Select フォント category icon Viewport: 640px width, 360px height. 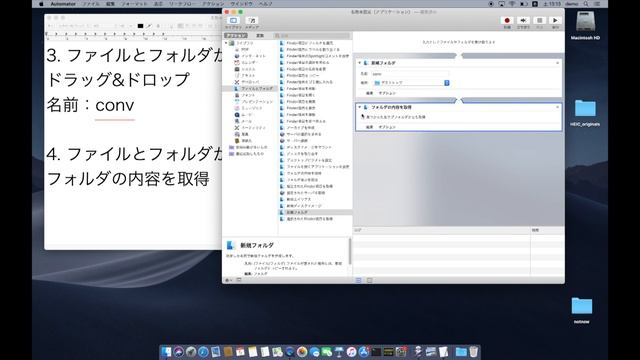237,95
